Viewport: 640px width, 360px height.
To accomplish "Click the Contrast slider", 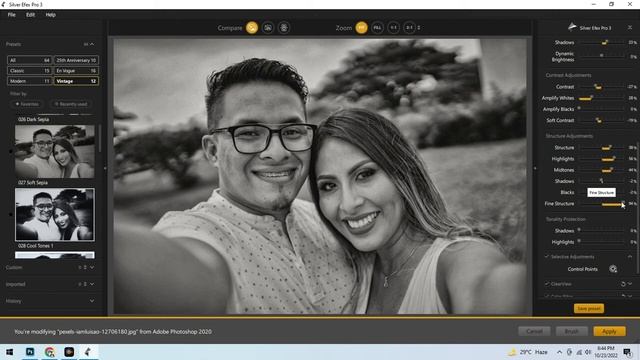I will [x=602, y=87].
